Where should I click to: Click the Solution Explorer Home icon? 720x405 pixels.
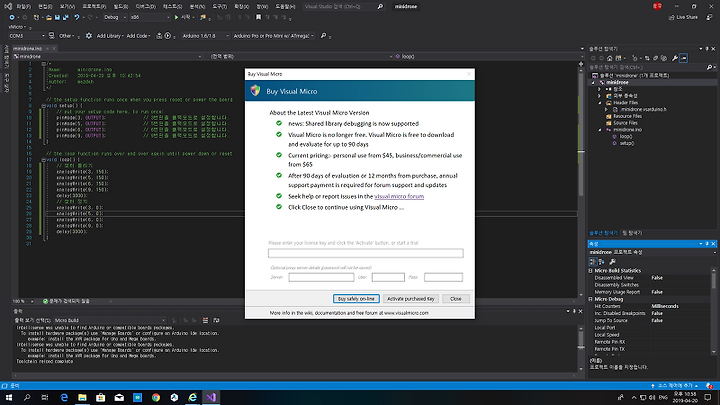click(609, 58)
